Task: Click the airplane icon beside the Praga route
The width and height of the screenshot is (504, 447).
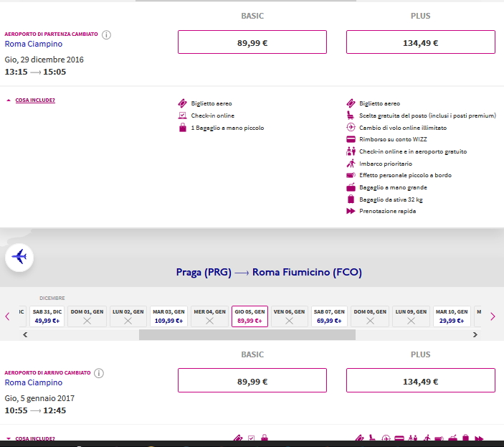Action: point(19,256)
